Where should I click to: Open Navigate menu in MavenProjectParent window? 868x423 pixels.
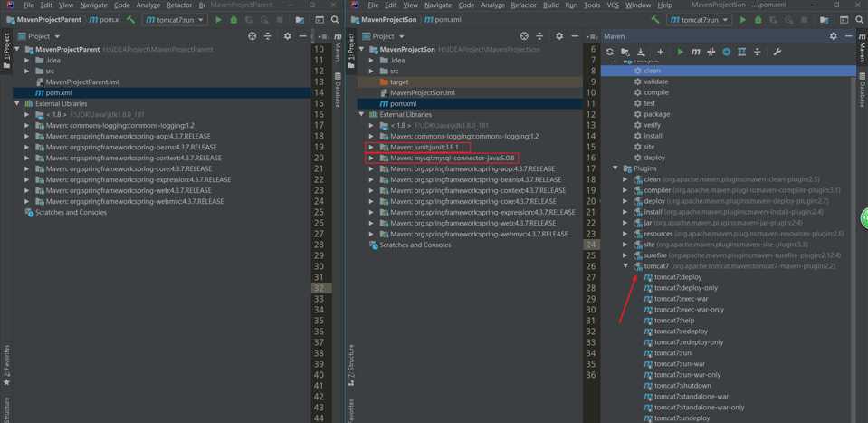94,5
